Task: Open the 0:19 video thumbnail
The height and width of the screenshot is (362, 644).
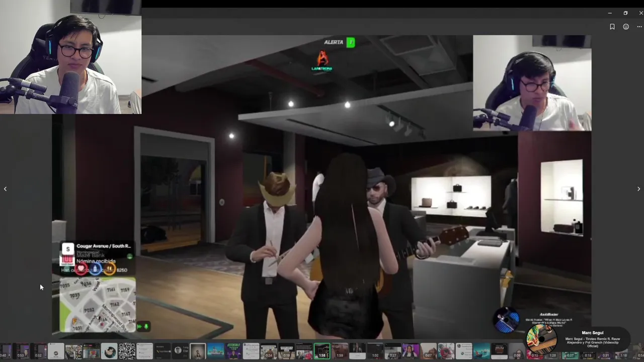Action: pos(286,351)
